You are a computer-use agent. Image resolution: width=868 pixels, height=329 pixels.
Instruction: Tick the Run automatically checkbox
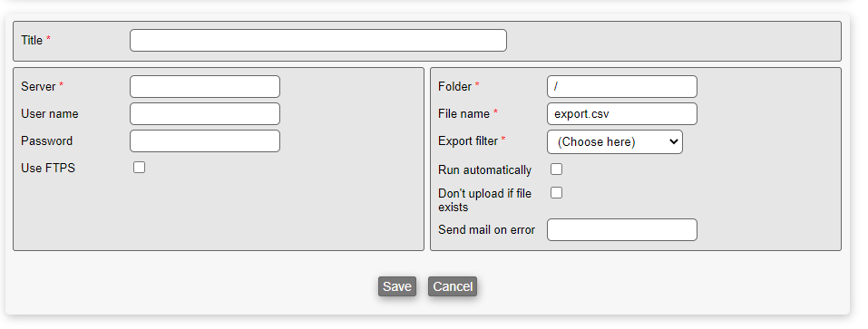[556, 169]
